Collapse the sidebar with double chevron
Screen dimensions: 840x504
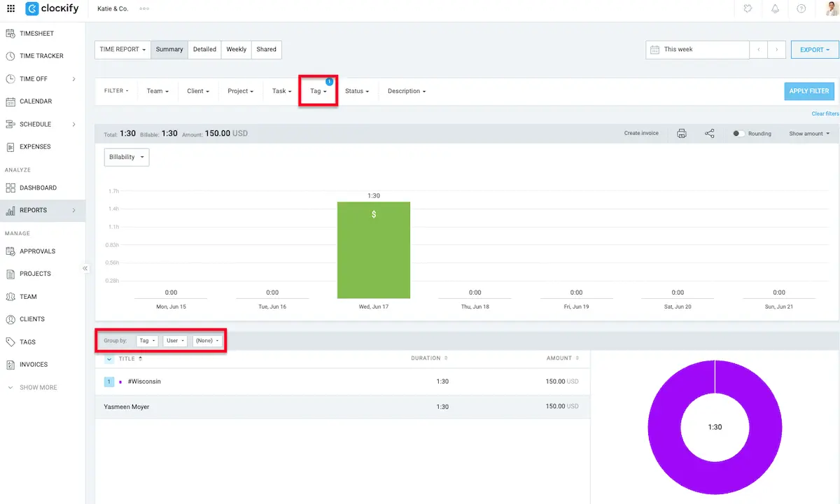click(x=85, y=268)
